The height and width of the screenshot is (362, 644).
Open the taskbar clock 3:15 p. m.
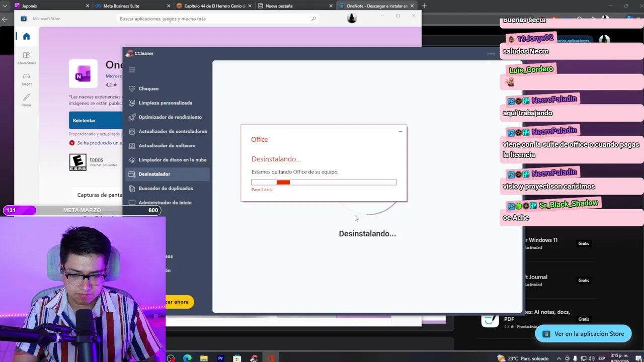point(620,358)
